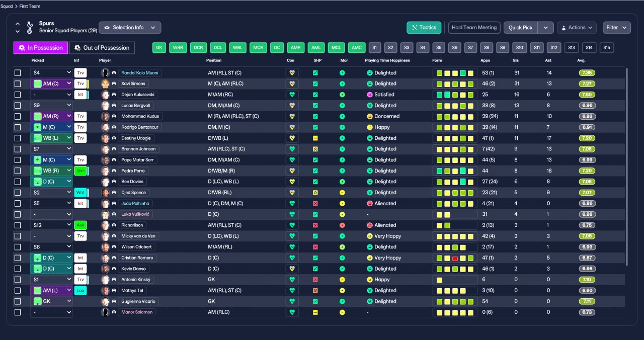
Task: Click the Trv info badge for Mohammed Kudus
Action: (x=80, y=116)
